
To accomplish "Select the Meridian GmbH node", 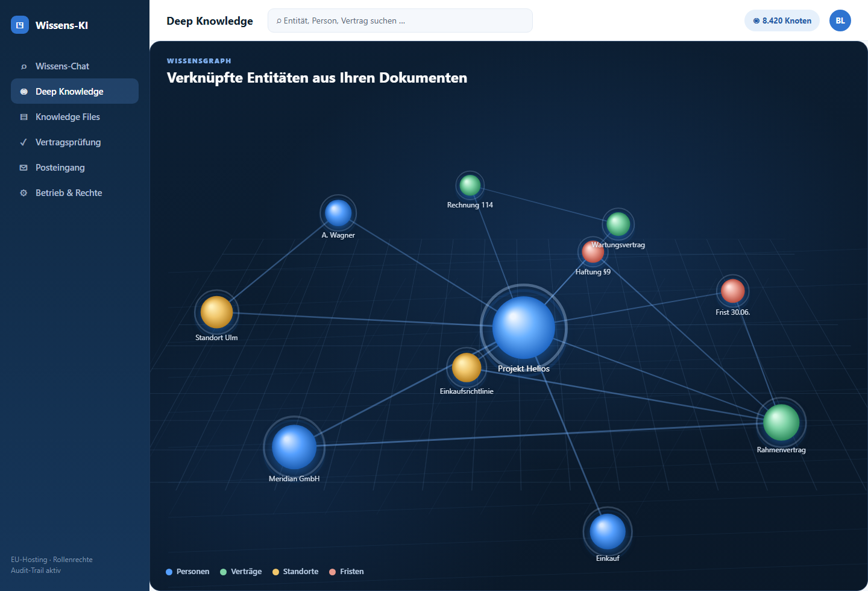I will (294, 447).
